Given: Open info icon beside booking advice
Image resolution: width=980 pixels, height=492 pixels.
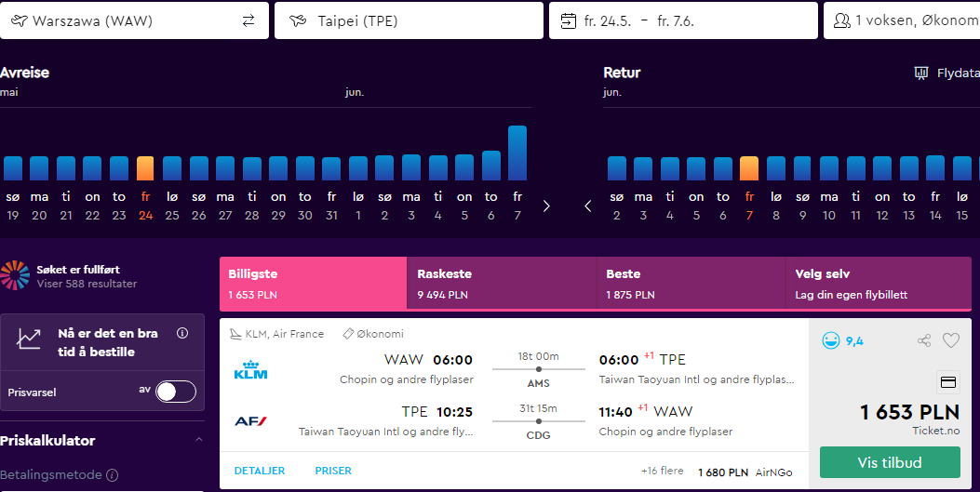Looking at the screenshot, I should click(x=182, y=333).
